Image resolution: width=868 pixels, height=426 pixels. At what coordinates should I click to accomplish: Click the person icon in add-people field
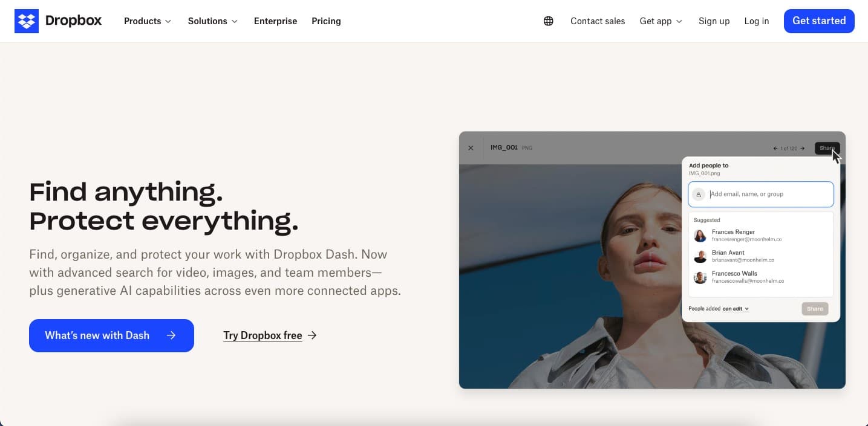699,195
